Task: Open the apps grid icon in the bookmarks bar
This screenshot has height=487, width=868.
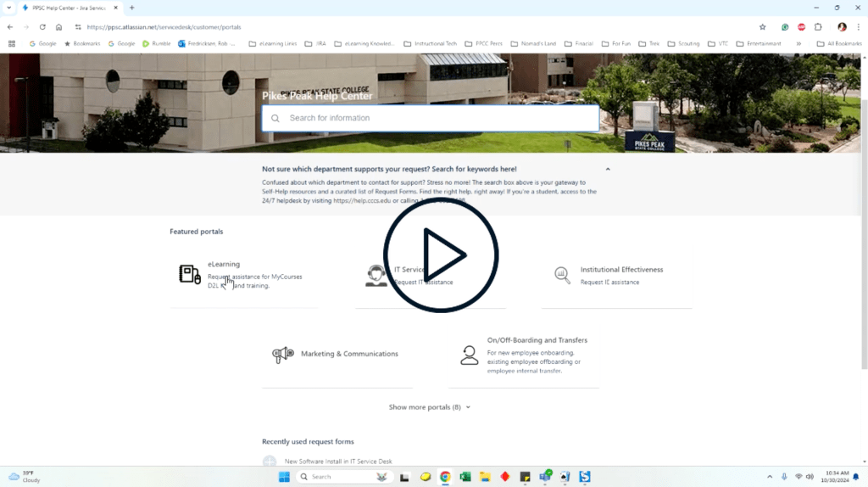Action: pos(12,43)
